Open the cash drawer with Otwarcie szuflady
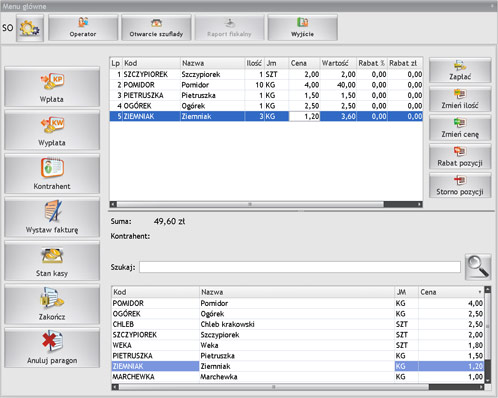This screenshot has width=498, height=398. [156, 28]
